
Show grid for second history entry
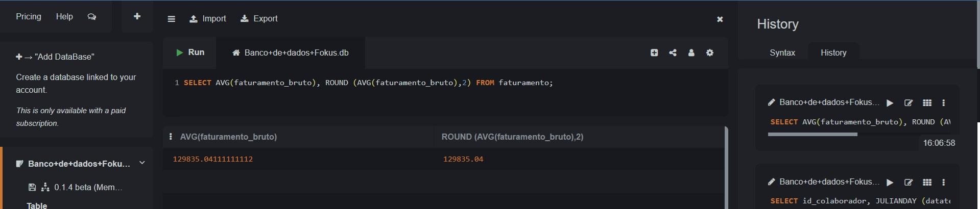point(927,182)
